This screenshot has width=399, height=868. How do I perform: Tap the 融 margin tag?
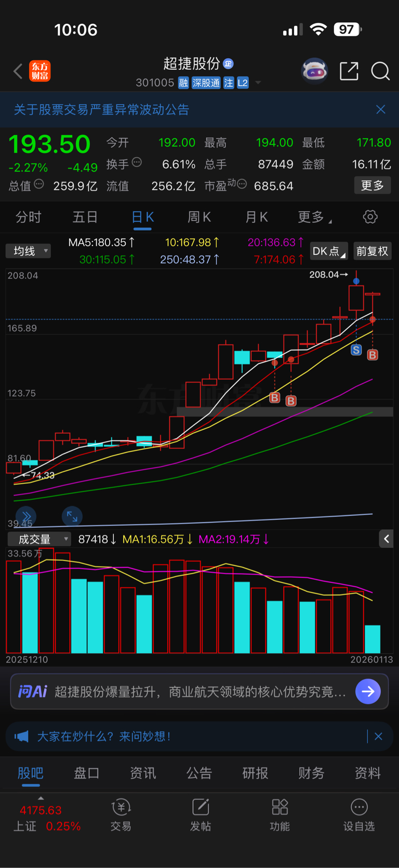coord(183,83)
